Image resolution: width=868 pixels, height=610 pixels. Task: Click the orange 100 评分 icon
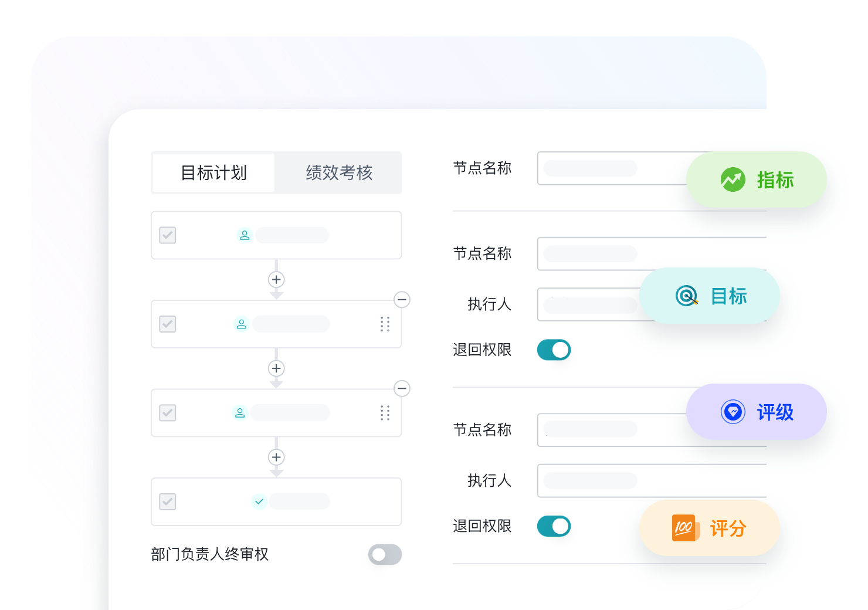(684, 528)
